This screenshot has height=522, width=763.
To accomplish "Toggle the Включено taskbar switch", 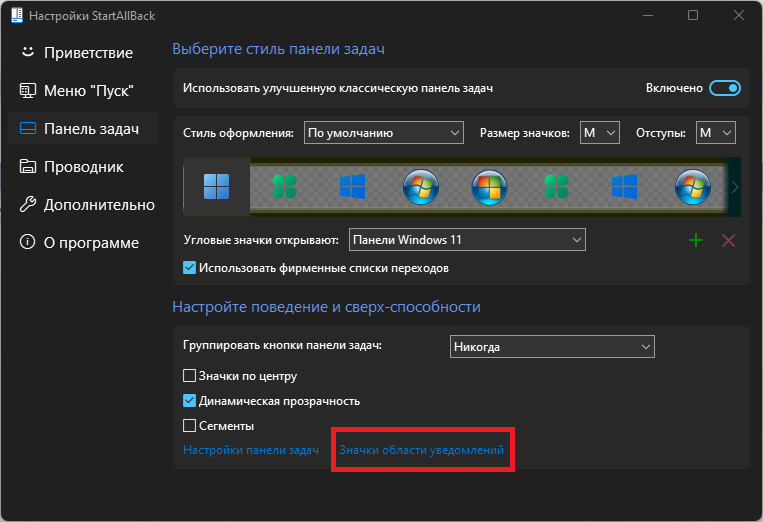I will tap(725, 88).
